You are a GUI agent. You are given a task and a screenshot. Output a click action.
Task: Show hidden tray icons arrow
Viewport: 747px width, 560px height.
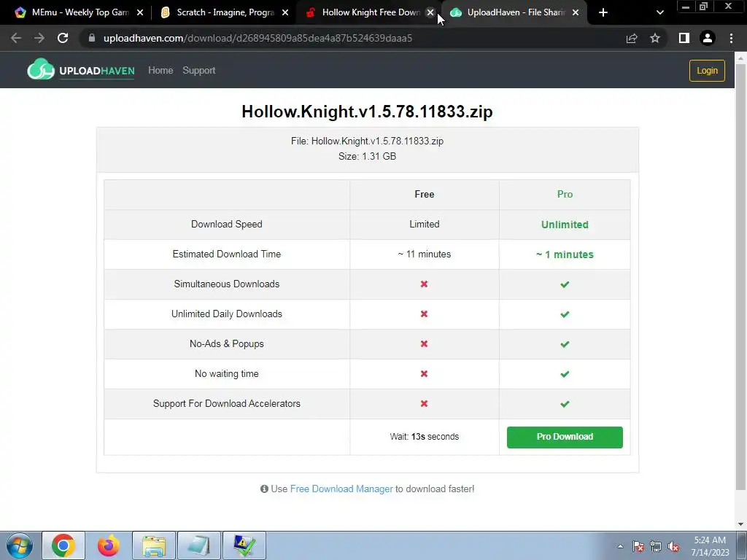tap(620, 546)
